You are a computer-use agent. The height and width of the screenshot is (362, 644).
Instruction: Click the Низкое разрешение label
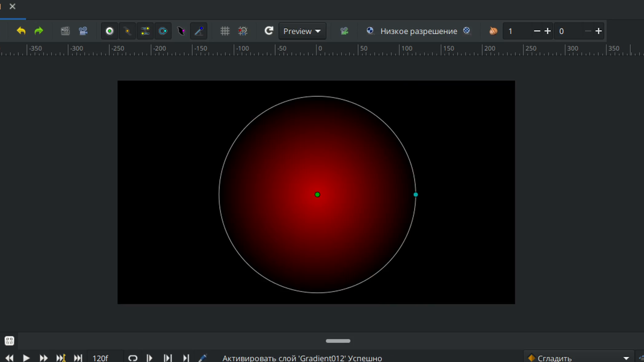coord(419,31)
